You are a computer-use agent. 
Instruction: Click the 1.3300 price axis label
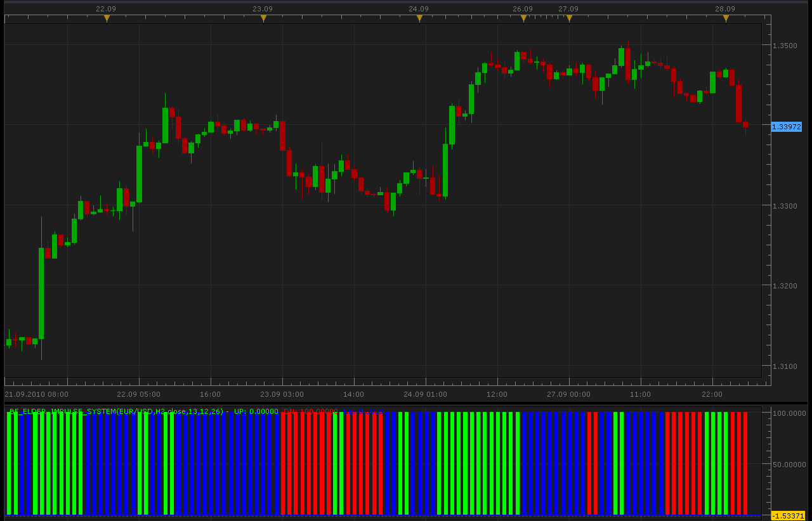point(785,206)
